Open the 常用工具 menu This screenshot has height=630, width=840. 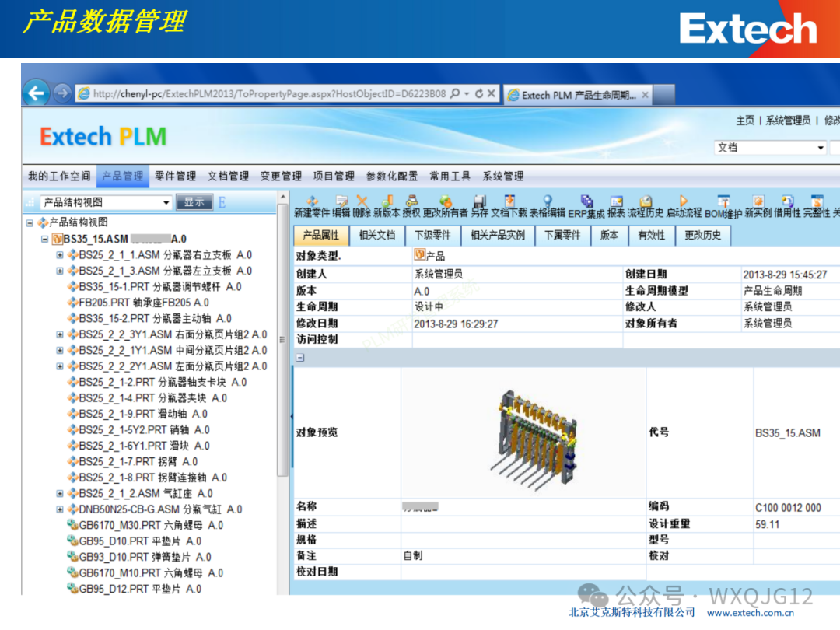(450, 176)
